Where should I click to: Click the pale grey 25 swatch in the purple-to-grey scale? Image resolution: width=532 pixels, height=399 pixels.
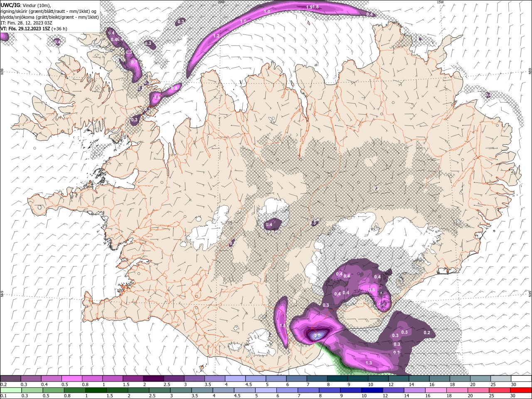[501, 379]
